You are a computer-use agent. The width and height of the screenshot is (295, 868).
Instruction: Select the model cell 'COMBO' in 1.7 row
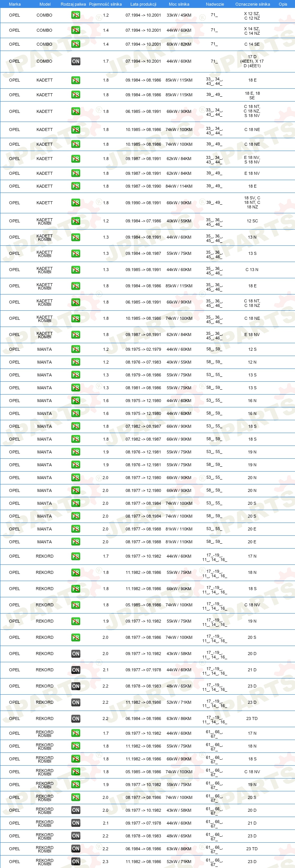tap(45, 61)
